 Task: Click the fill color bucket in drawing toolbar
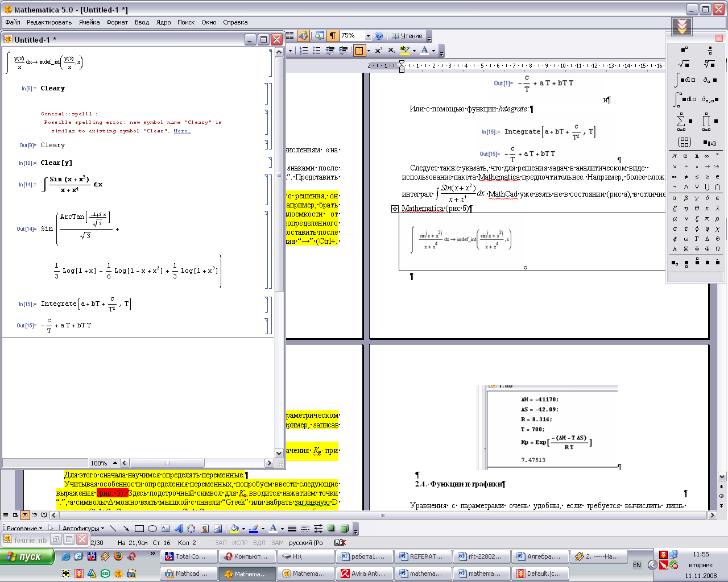click(234, 529)
